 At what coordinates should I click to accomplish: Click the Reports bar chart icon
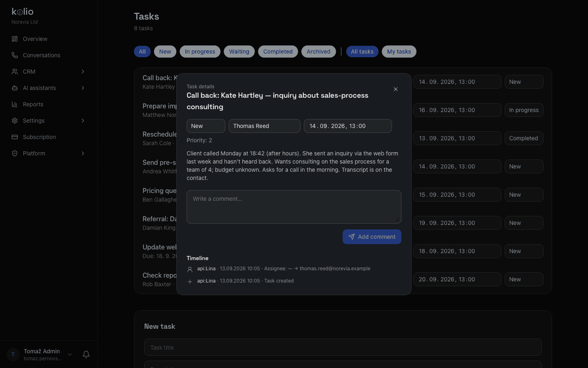click(x=15, y=104)
